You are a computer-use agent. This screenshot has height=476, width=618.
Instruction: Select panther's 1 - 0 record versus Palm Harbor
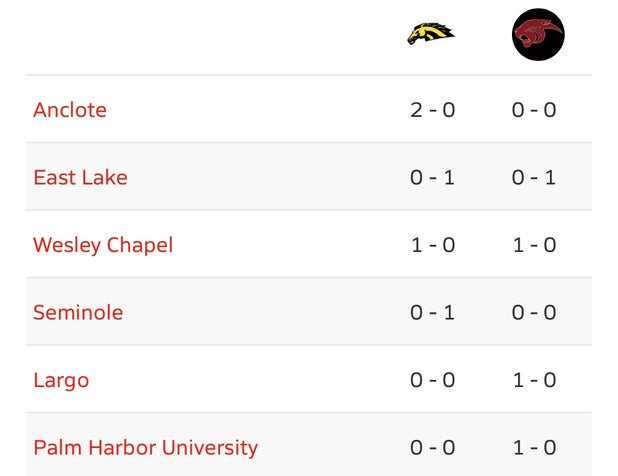534,448
